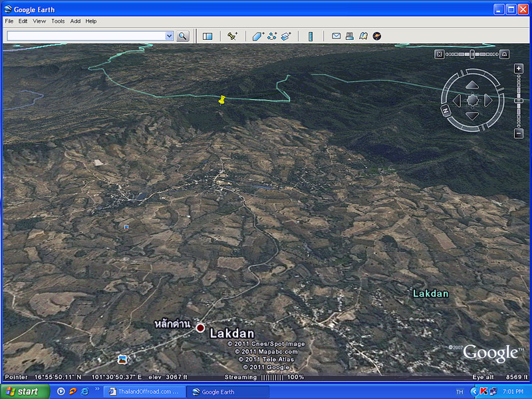Screen dimensions: 532x399
Task: Expand the search box dropdown arrow
Action: point(169,36)
